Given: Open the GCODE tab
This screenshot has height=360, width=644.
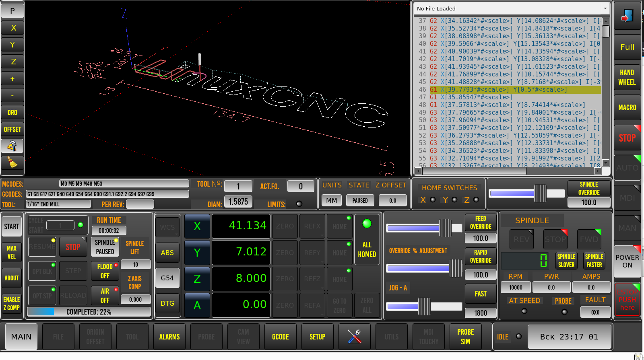Looking at the screenshot, I should click(x=281, y=337).
